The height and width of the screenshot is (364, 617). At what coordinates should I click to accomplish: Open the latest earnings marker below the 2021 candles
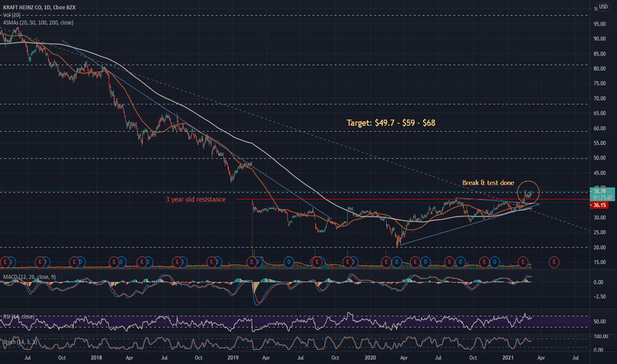(522, 261)
